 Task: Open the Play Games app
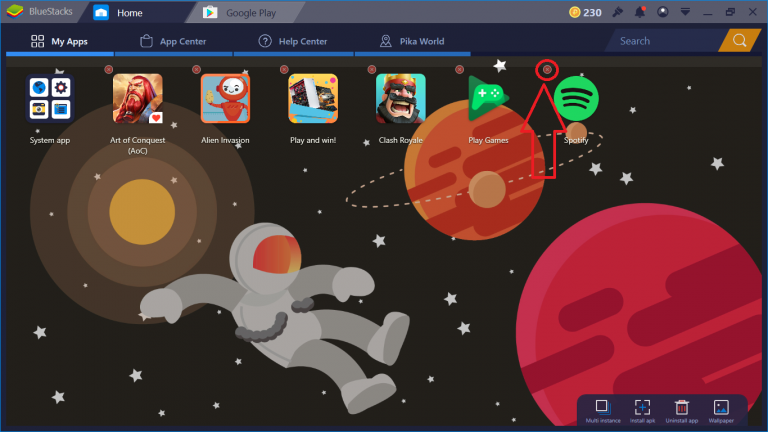[x=488, y=98]
